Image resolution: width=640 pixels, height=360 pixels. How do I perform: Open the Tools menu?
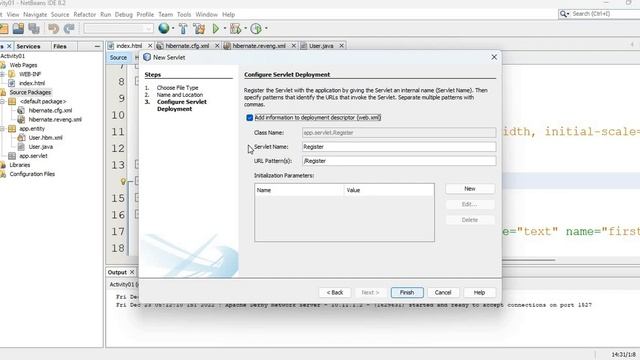tap(184, 14)
